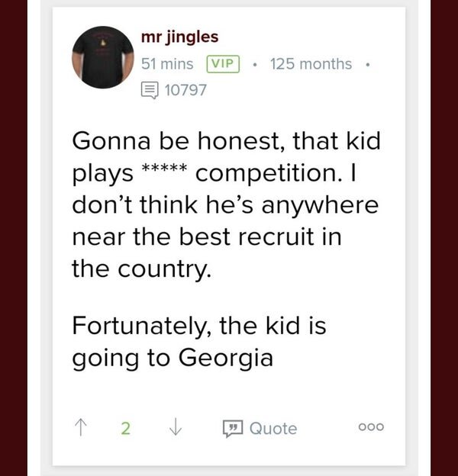Viewport: 458px width, 476px height.
Task: Click the dot separator after VIP badge
Action: point(254,64)
